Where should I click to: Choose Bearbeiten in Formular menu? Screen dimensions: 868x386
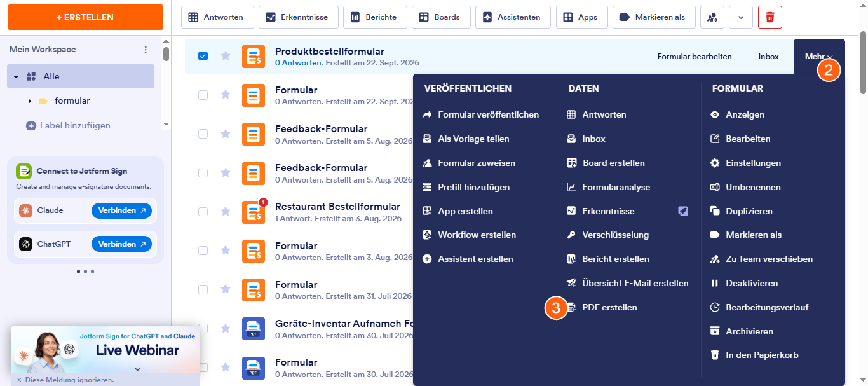[x=740, y=139]
